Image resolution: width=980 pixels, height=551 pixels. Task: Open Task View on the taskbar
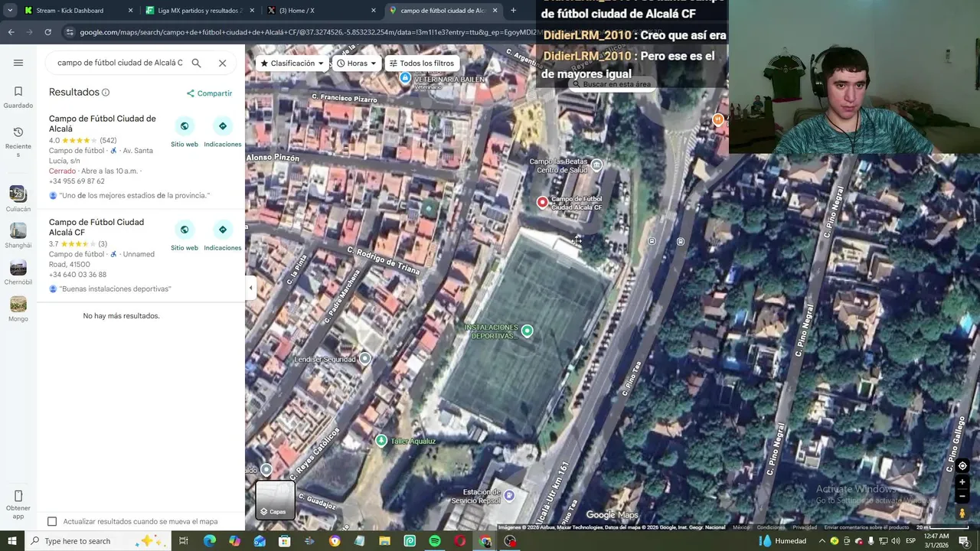[184, 541]
